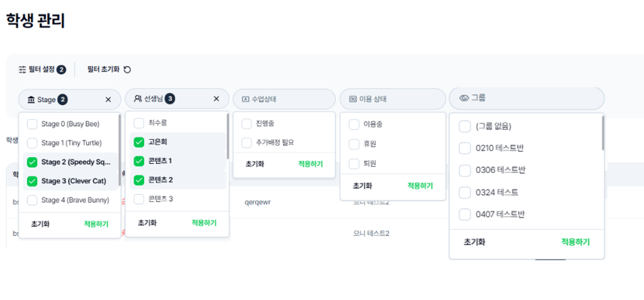This screenshot has width=644, height=300.
Task: Clear the 선생님 filter with its X
Action: pos(217,99)
